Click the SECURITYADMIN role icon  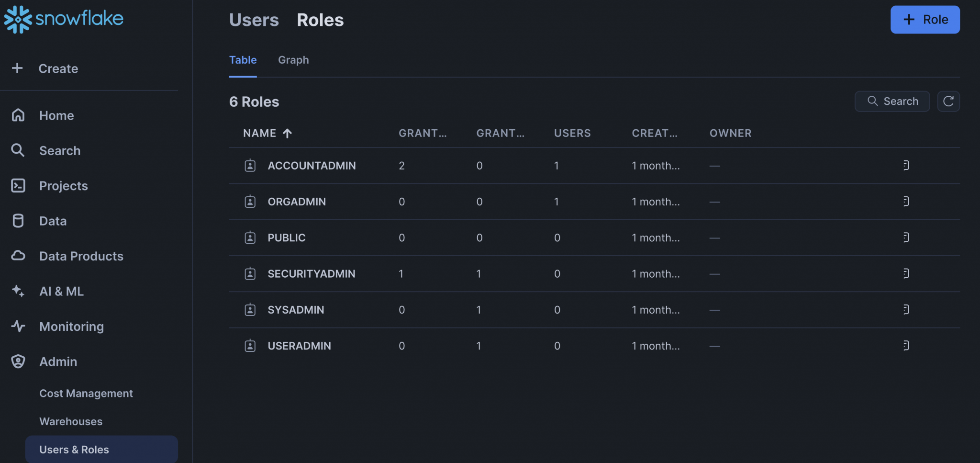250,274
